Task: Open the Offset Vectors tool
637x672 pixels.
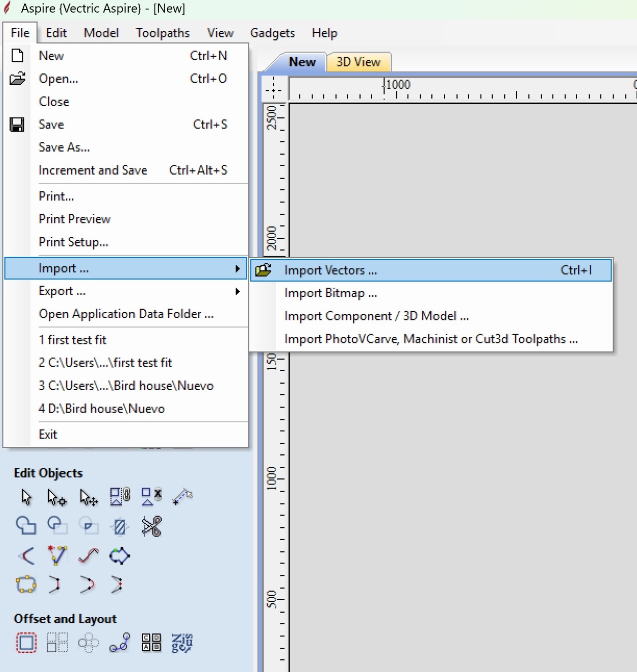Action: coord(26,643)
